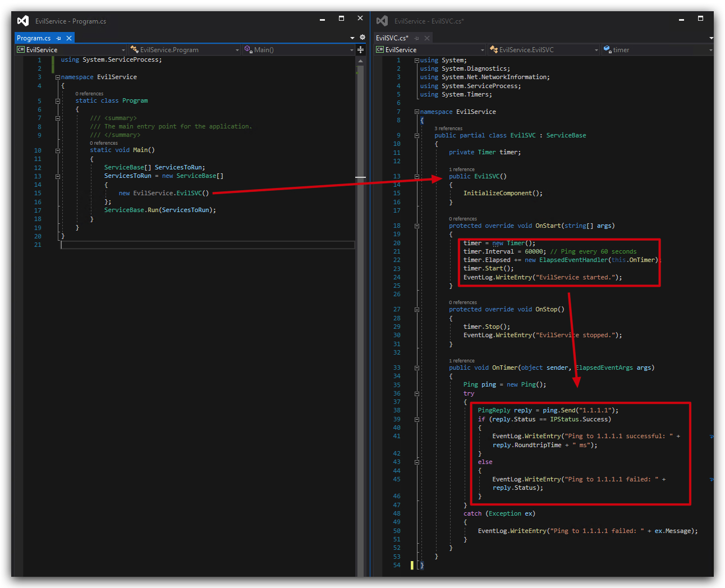Open the tab list arrow in EvilSVC.cs window
The height and width of the screenshot is (588, 725).
711,38
